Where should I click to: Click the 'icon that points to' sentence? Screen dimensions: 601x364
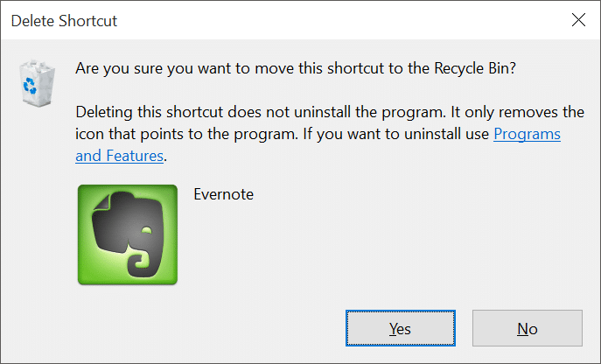point(185,134)
